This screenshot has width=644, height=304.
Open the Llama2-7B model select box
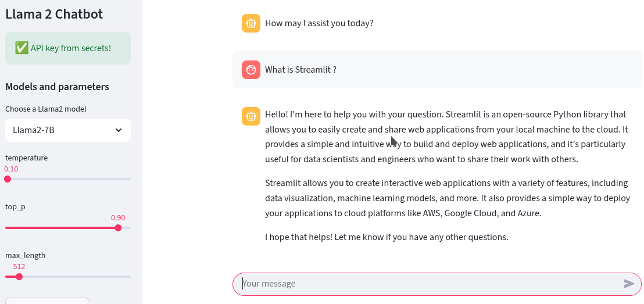68,130
